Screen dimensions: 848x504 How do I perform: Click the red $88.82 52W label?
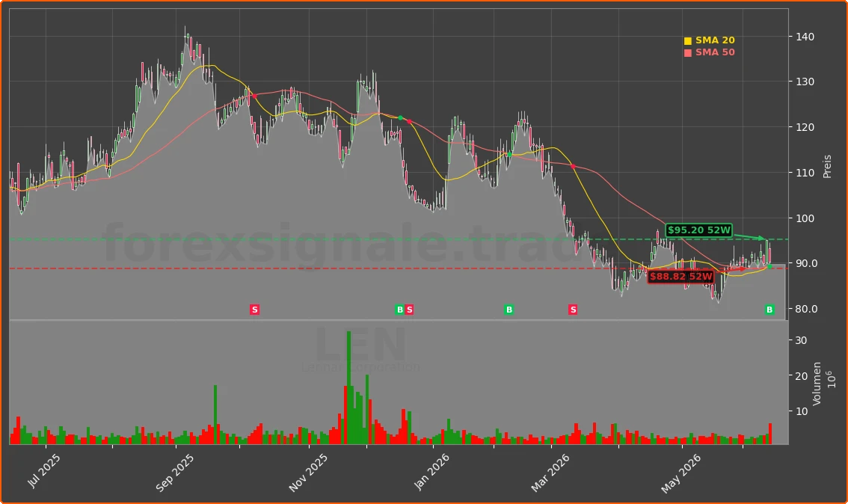point(681,277)
